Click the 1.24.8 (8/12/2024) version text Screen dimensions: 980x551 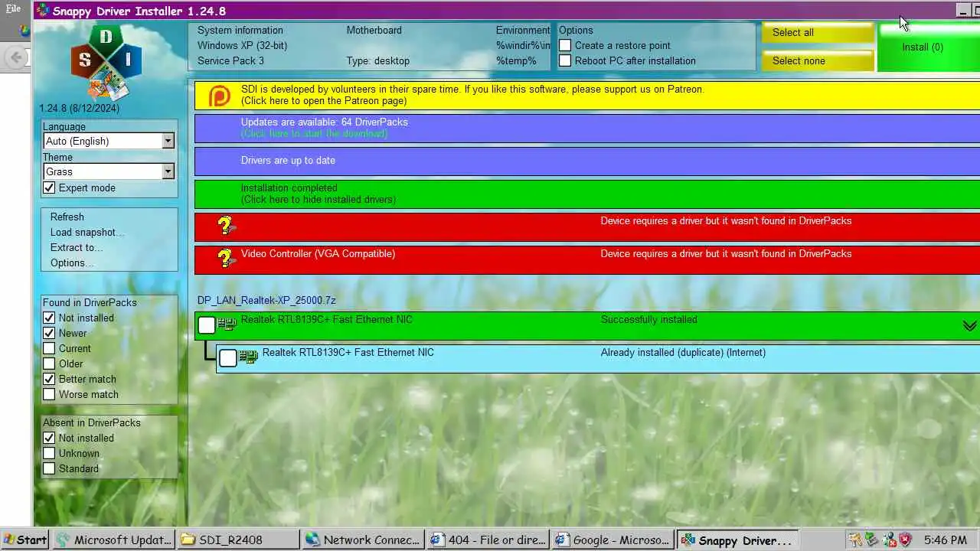[80, 108]
